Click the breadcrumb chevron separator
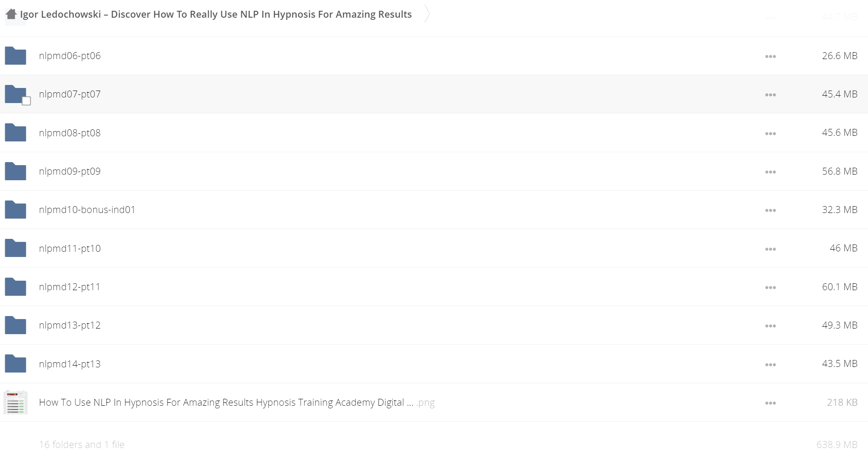The width and height of the screenshot is (868, 476). [427, 14]
